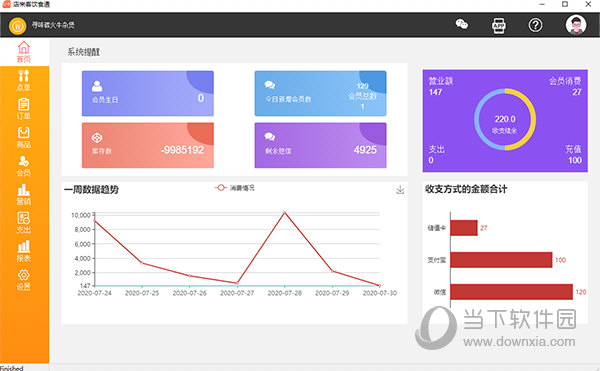The image size is (600, 371).
Task: Click the 支付宝 bar labeled 100
Action: (501, 260)
